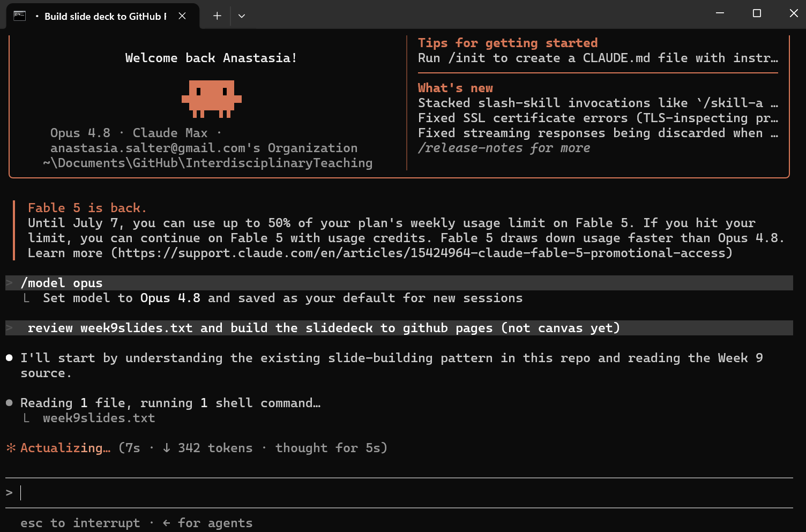Click the InterdisciplinaryTeaching directory path
The width and height of the screenshot is (806, 532).
(207, 163)
